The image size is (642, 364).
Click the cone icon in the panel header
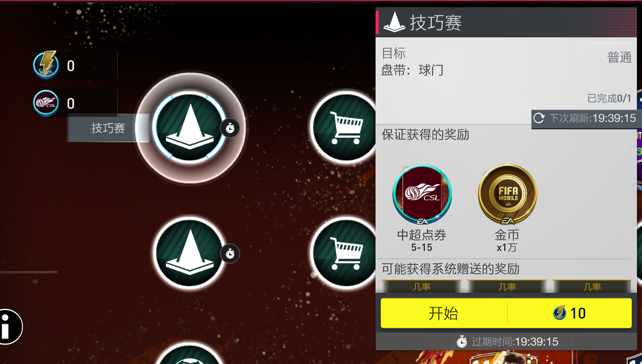(x=395, y=22)
